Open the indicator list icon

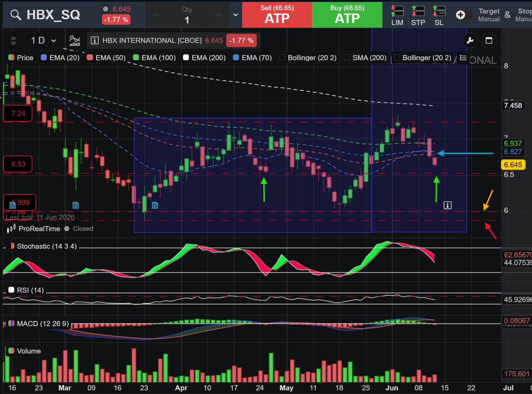pos(463,58)
